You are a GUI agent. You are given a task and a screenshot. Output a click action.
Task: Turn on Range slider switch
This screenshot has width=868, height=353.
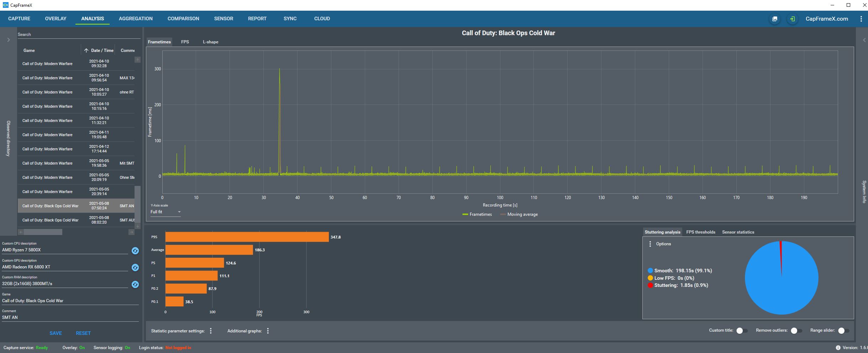pyautogui.click(x=843, y=331)
